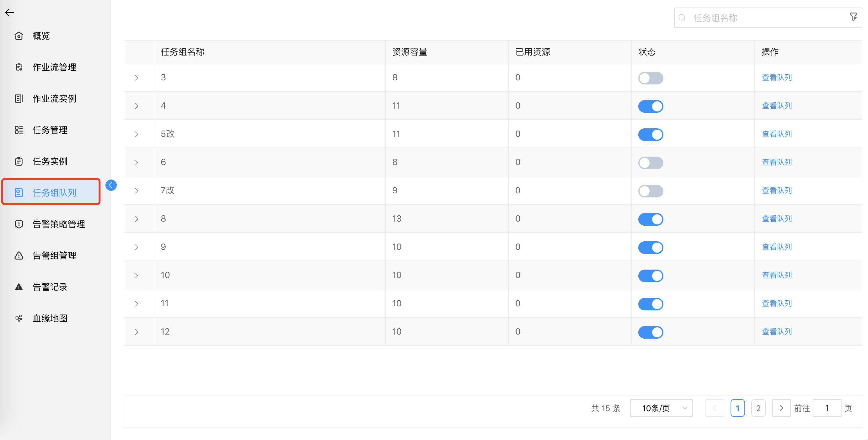Image resolution: width=868 pixels, height=440 pixels.
Task: Expand row details for 5改
Action: coord(137,134)
